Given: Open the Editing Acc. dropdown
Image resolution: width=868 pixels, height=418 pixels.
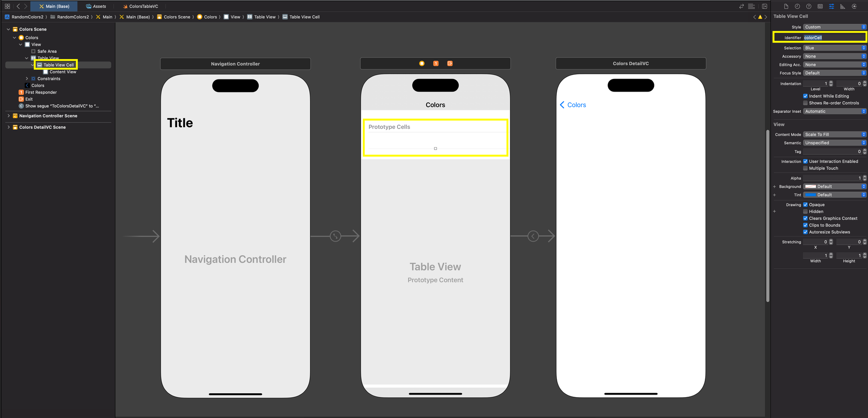Looking at the screenshot, I should [x=835, y=65].
